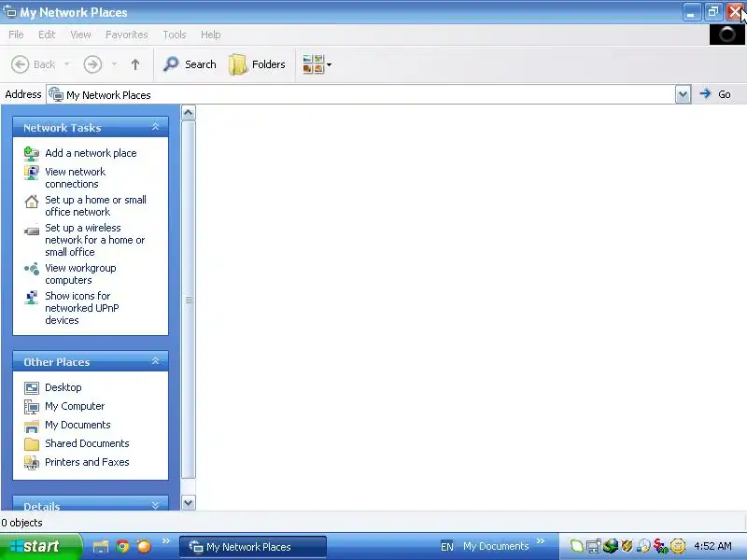Click the Forward arrow icon
The height and width of the screenshot is (560, 747).
pyautogui.click(x=92, y=64)
